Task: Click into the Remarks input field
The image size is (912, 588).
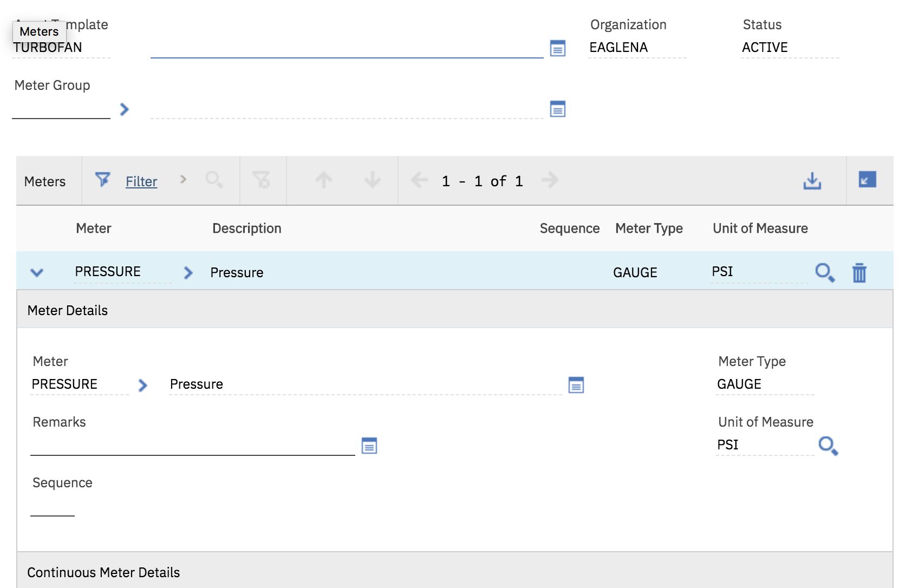Action: tap(192, 446)
